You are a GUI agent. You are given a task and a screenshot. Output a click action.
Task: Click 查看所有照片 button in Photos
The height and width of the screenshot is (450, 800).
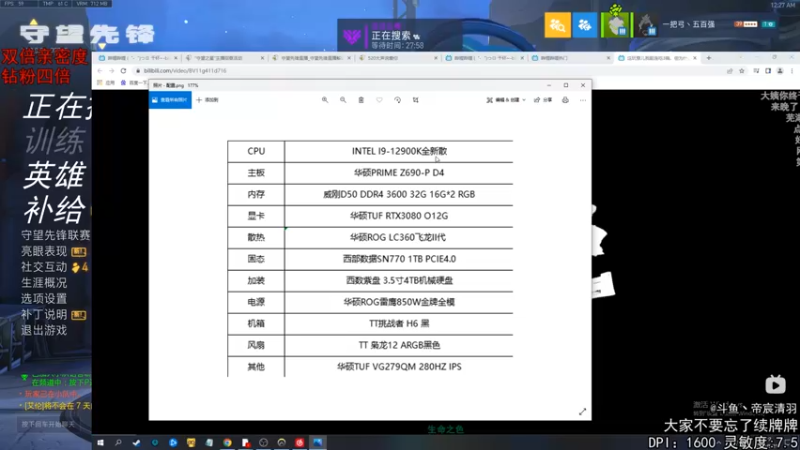[x=170, y=100]
